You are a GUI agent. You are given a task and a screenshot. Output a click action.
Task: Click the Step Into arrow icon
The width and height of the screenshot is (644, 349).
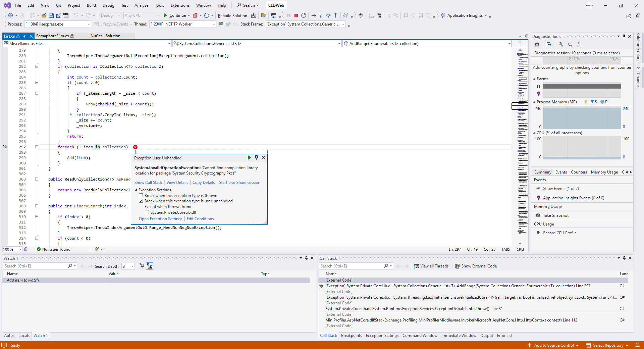(321, 15)
